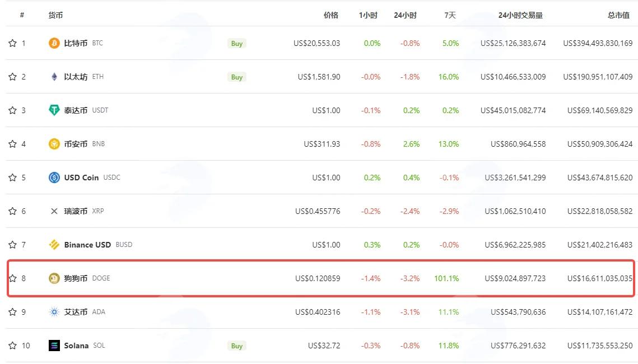Click Bitcoin market cap US$394,493,830,169

[598, 43]
